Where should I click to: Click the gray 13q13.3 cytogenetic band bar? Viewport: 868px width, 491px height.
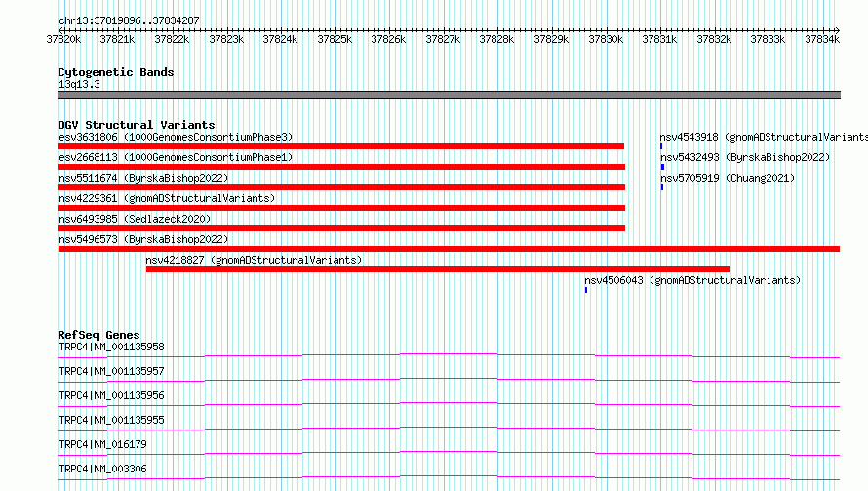click(x=449, y=95)
